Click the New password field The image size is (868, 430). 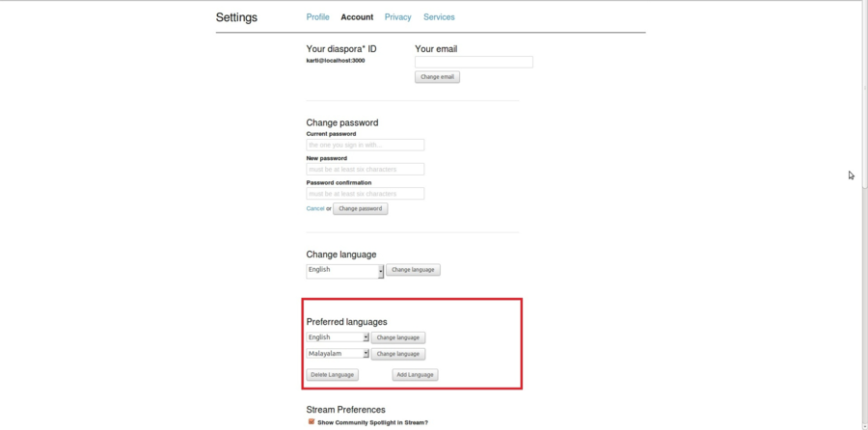[x=365, y=169]
